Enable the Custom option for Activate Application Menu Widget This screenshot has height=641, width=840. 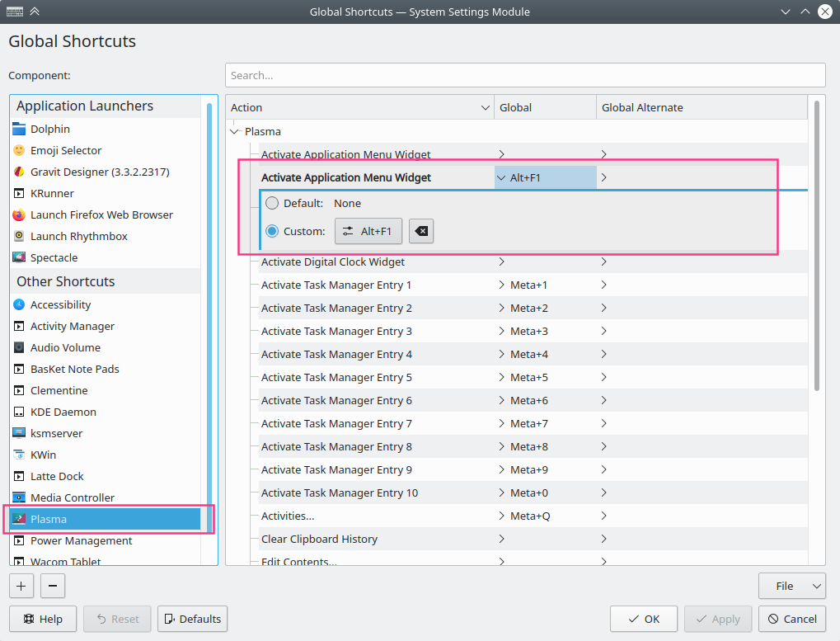[272, 231]
